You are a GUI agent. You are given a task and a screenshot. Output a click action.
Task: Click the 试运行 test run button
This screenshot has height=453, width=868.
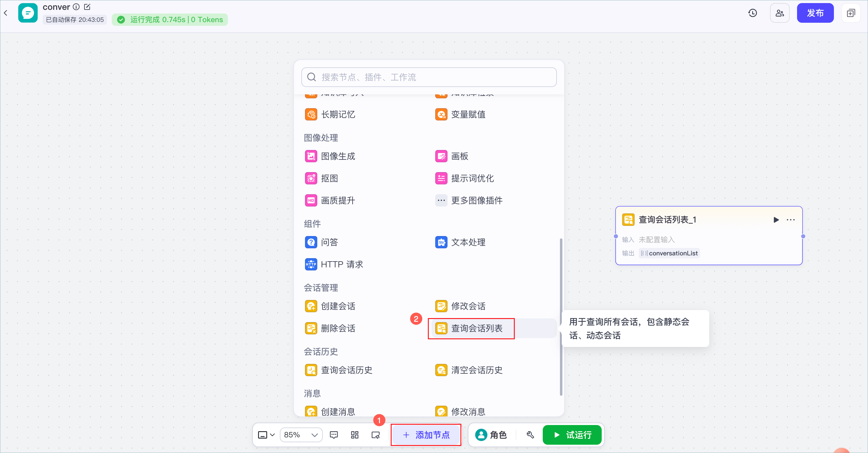pyautogui.click(x=572, y=435)
